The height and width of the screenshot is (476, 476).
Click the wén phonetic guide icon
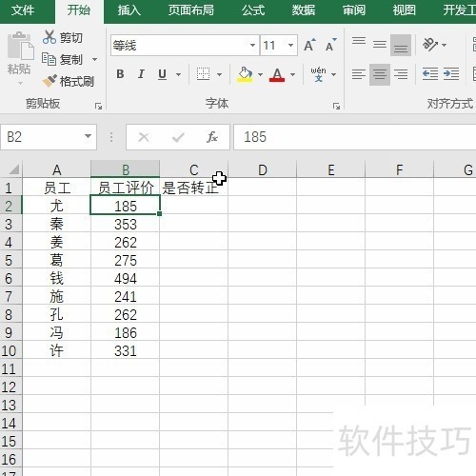[318, 74]
